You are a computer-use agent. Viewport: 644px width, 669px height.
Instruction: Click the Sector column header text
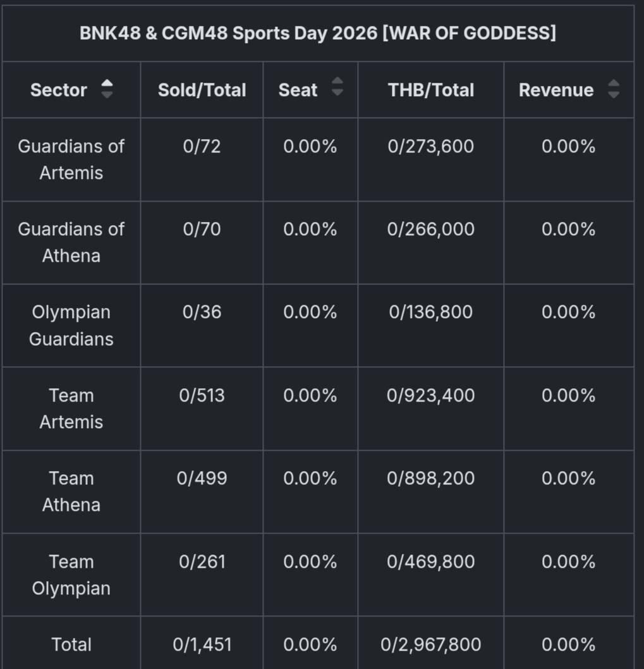pos(59,90)
